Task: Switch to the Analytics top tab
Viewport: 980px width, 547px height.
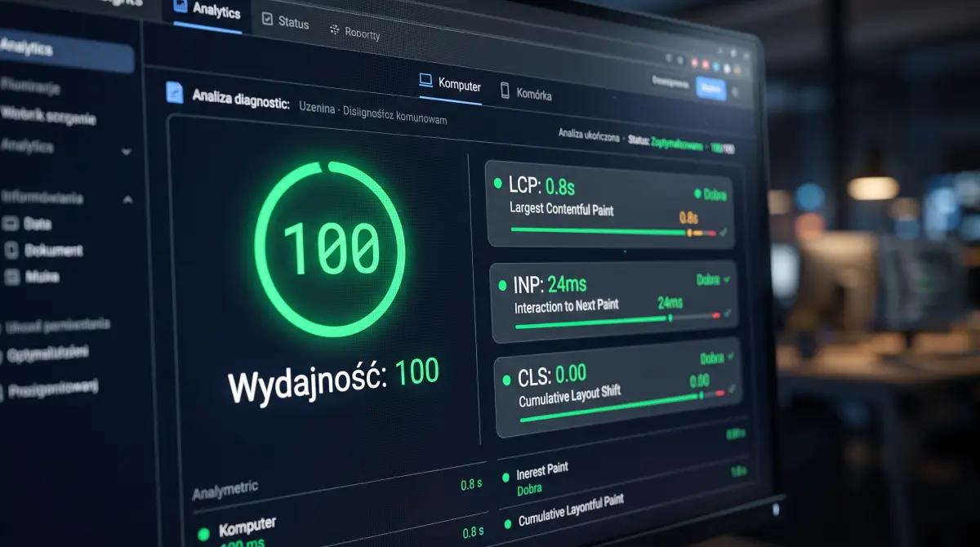Action: click(x=208, y=13)
